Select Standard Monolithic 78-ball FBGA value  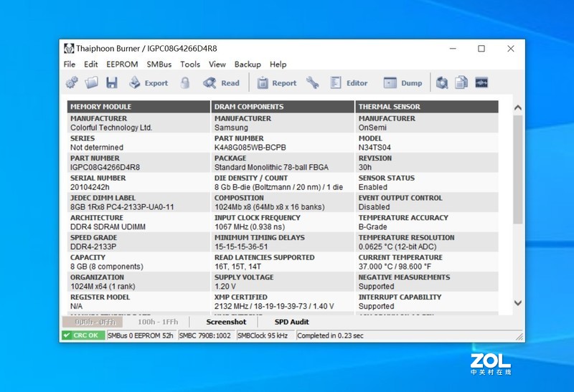pyautogui.click(x=271, y=168)
